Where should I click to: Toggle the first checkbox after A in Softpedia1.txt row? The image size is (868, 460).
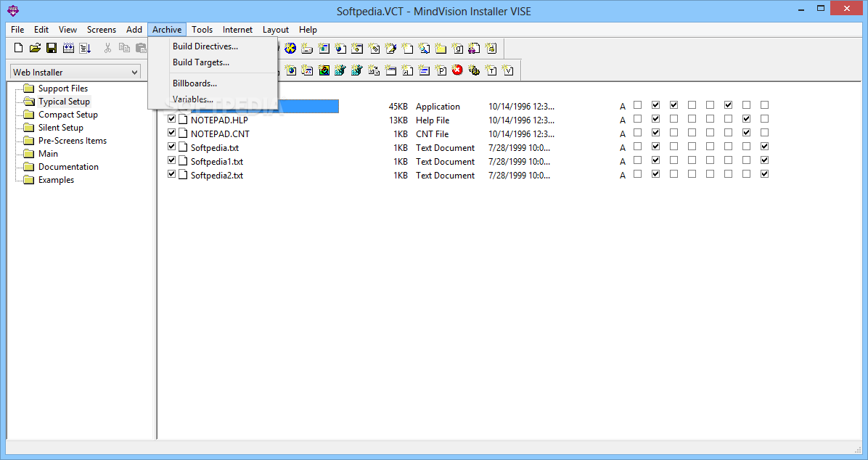click(x=638, y=160)
